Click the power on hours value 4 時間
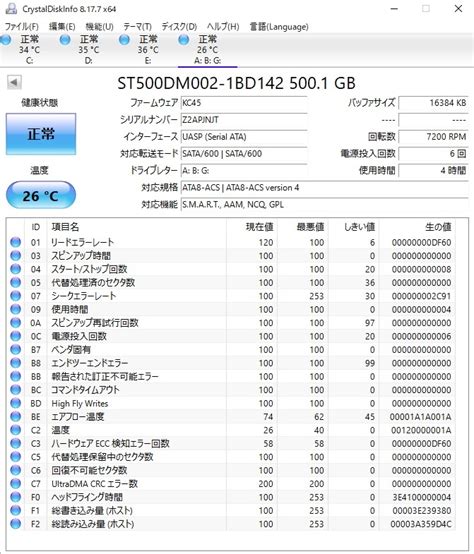 [433, 171]
